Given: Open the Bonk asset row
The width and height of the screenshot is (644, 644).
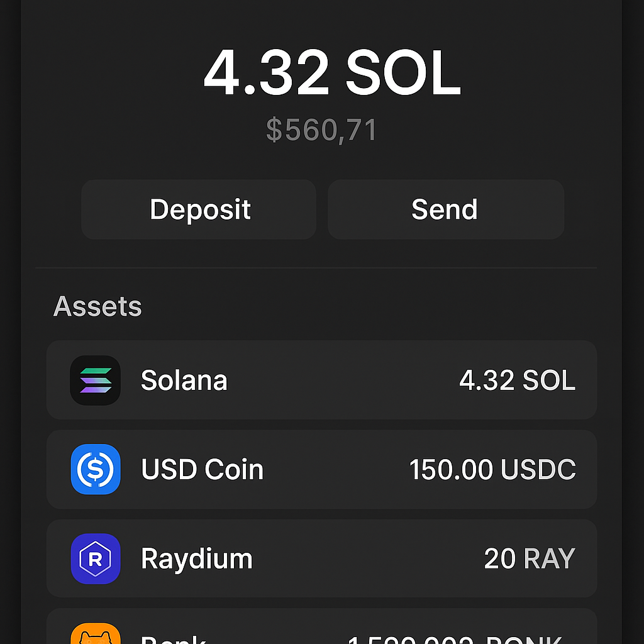Looking at the screenshot, I should pyautogui.click(x=322, y=632).
